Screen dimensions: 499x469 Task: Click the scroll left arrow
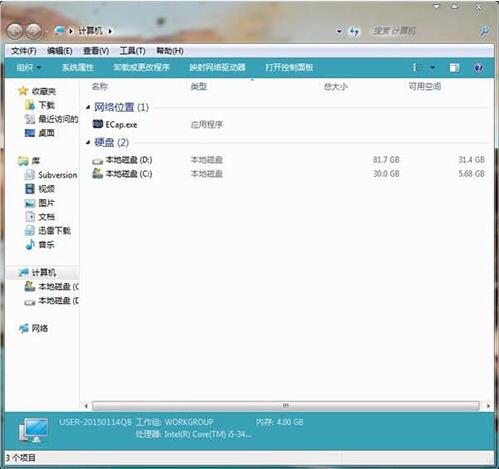pyautogui.click(x=86, y=406)
